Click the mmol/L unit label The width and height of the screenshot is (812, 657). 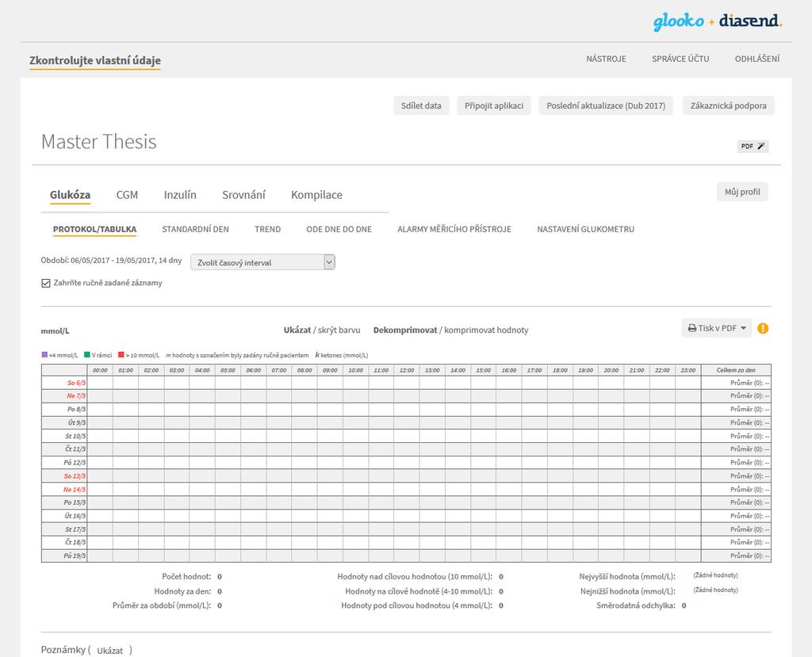tap(55, 330)
